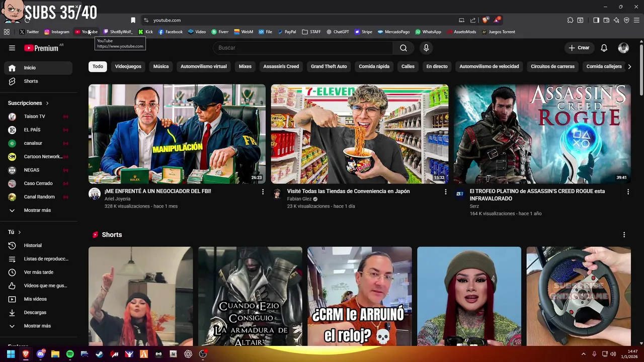
Task: Open the Fiverr bookmark
Action: pyautogui.click(x=220, y=32)
